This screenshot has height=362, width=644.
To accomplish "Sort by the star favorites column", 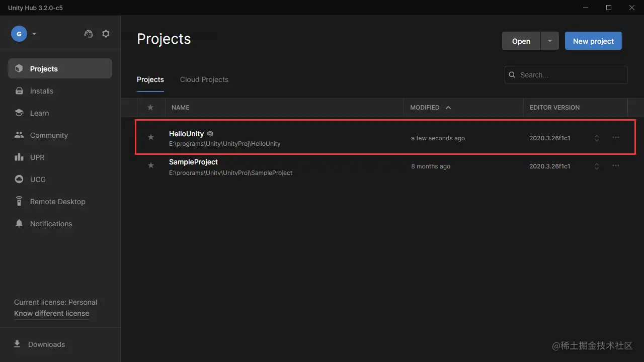I will (x=150, y=108).
